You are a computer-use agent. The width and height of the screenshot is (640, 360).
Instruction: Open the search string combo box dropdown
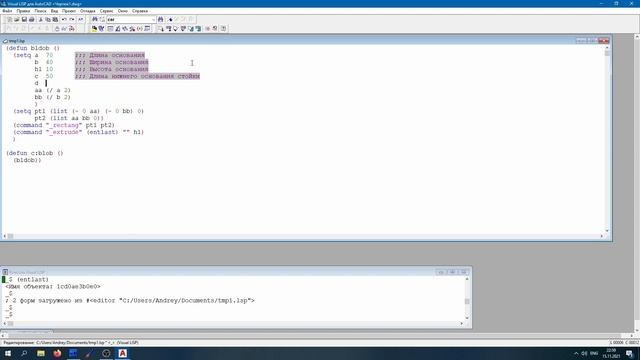pos(153,20)
